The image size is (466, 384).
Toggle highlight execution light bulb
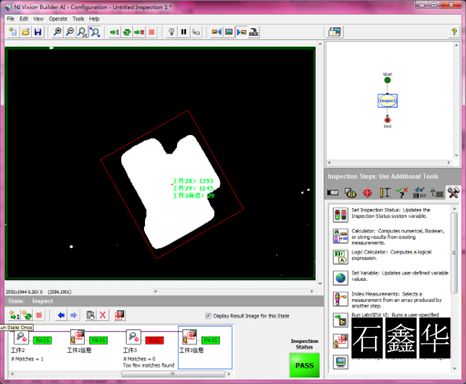[x=171, y=32]
